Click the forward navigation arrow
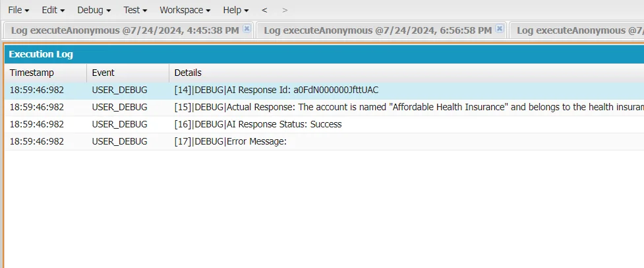 285,11
